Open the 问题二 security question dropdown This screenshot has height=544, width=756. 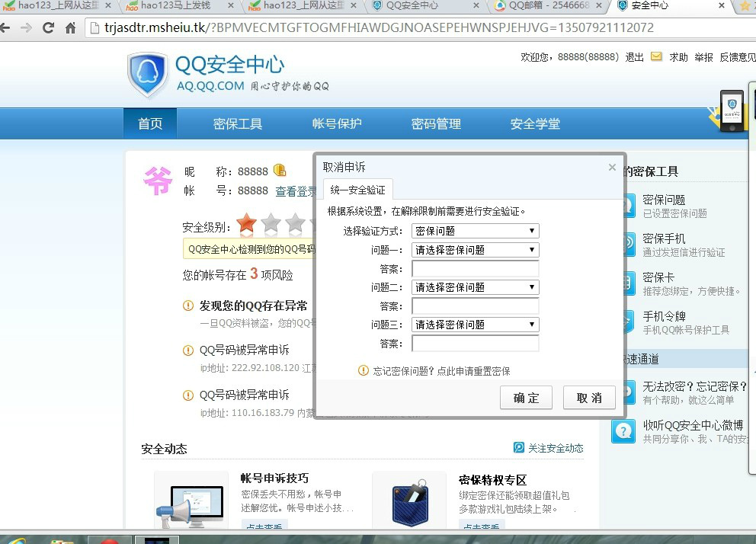[x=476, y=287]
